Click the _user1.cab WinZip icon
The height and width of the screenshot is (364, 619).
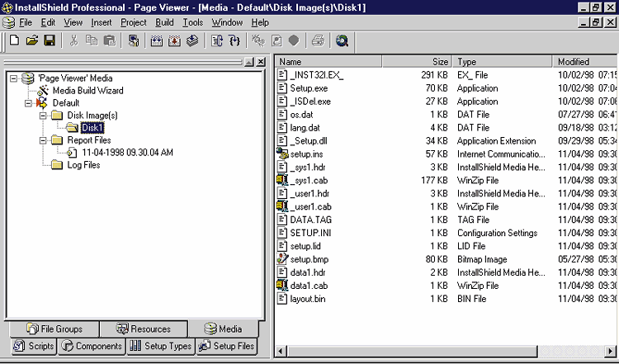tap(282, 206)
